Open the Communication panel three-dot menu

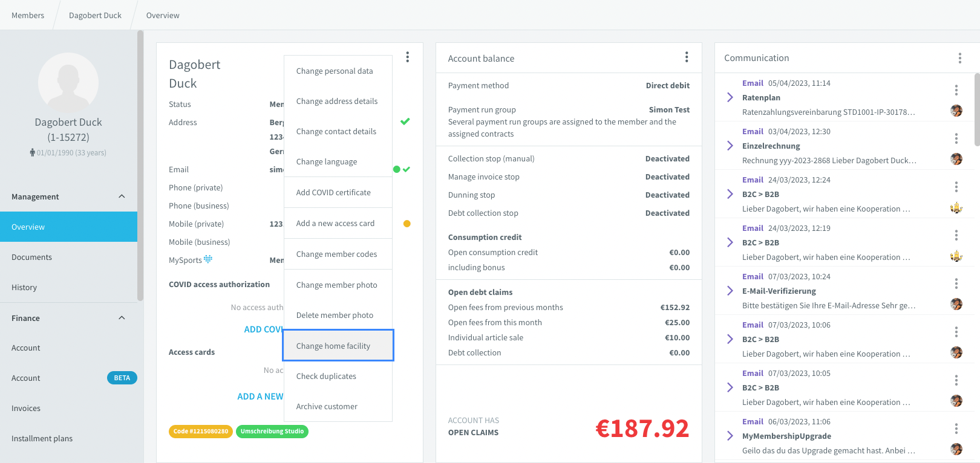tap(960, 58)
